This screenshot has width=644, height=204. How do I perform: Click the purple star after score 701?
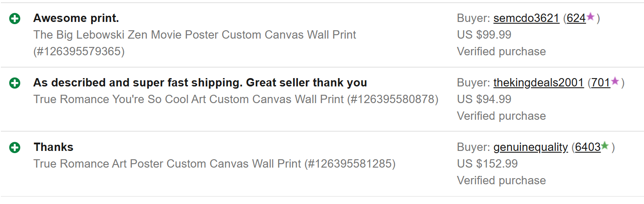click(x=615, y=81)
